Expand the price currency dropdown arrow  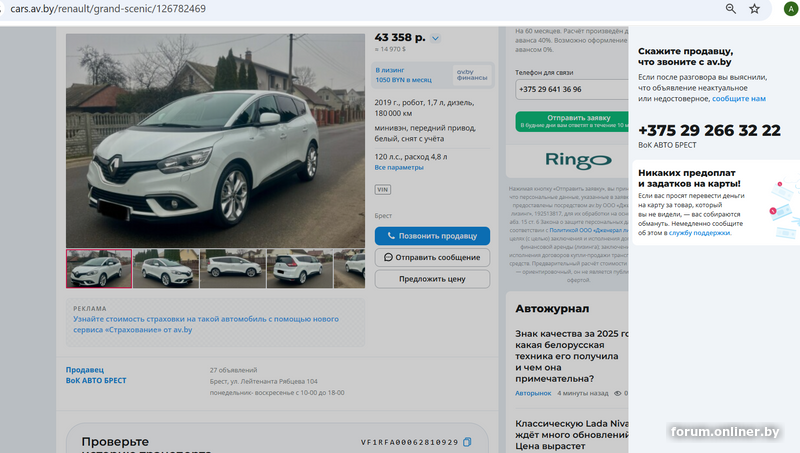(435, 38)
